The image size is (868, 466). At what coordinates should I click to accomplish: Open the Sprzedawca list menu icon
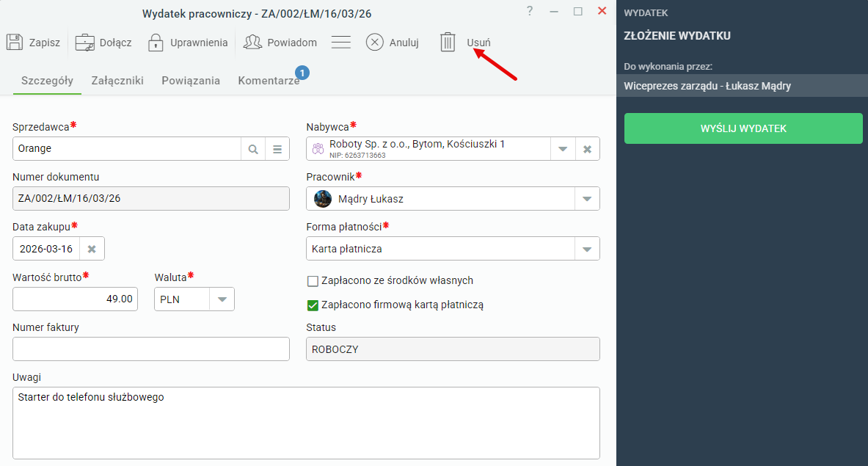tap(277, 149)
